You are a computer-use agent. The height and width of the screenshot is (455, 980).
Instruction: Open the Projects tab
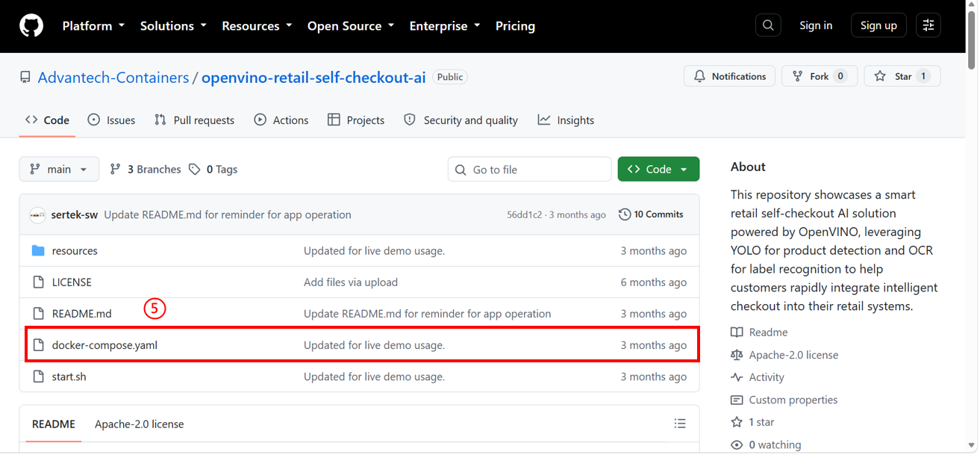(x=355, y=120)
